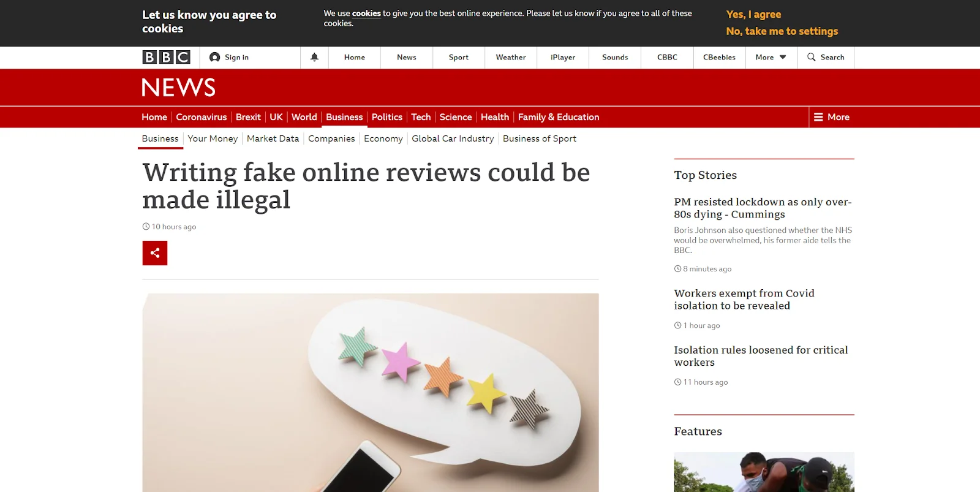Open CBeebies in BBC top bar
This screenshot has width=980, height=492.
pos(719,57)
